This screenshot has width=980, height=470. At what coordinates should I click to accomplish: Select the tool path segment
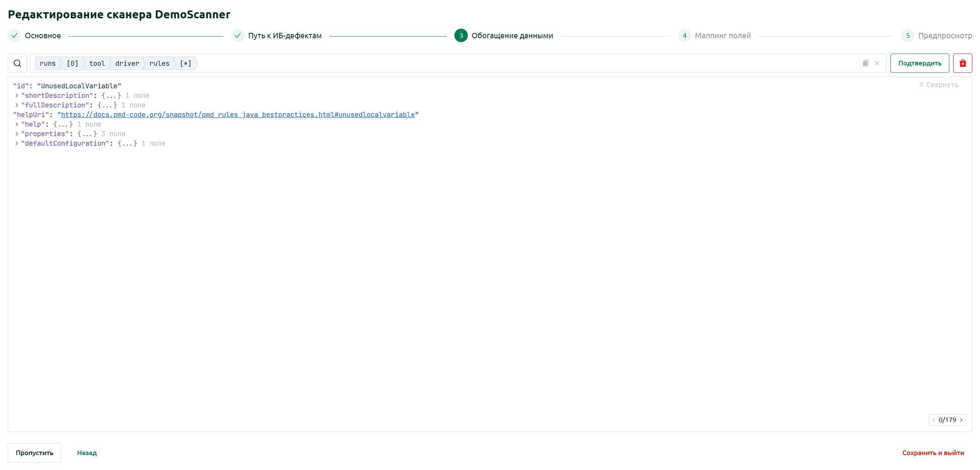pyautogui.click(x=97, y=63)
